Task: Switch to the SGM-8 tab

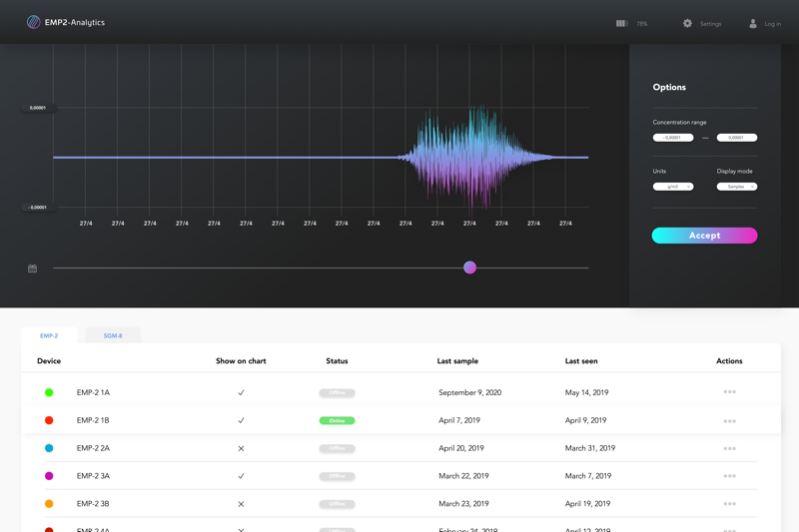Action: [x=113, y=335]
